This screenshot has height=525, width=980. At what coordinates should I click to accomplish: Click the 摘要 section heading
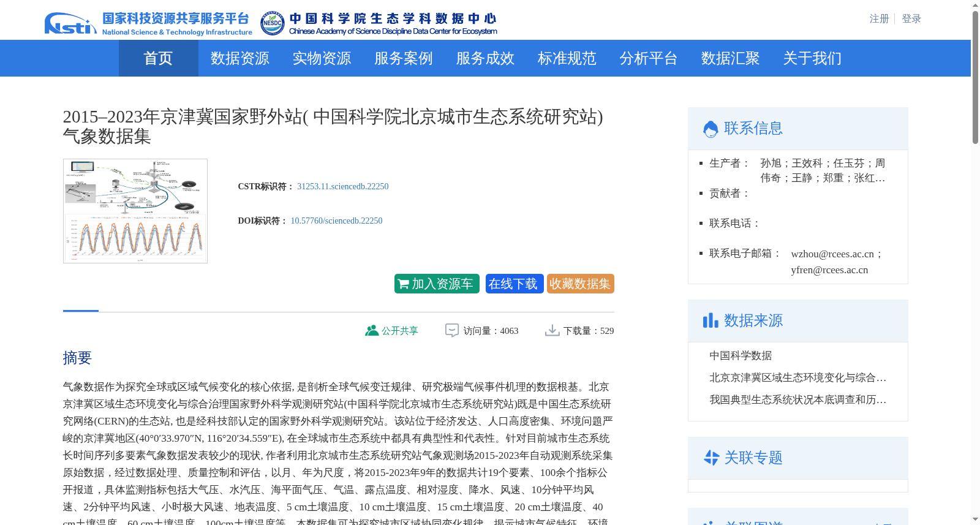pos(77,358)
